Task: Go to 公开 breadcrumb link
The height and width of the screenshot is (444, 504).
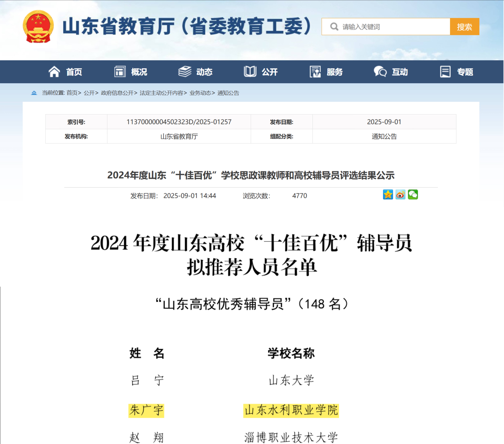Action: [x=89, y=93]
